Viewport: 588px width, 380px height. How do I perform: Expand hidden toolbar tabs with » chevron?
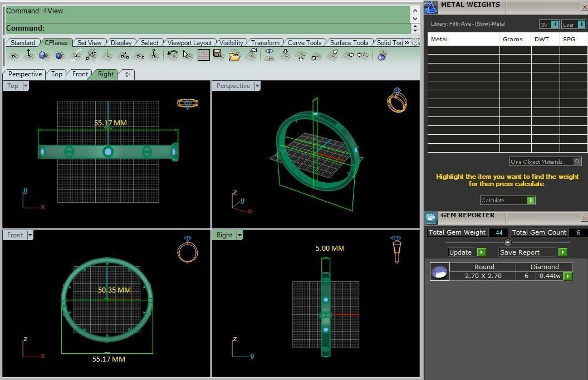click(x=407, y=42)
